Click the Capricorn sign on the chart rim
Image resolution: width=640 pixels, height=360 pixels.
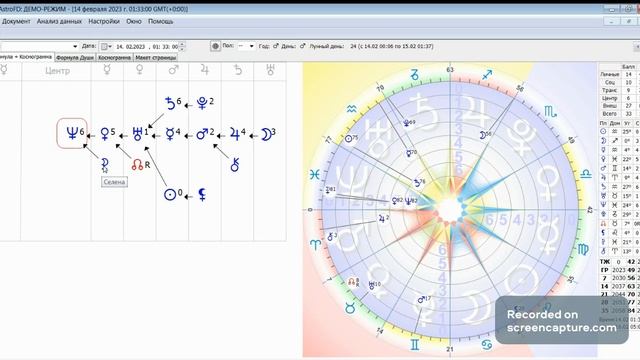(x=414, y=75)
